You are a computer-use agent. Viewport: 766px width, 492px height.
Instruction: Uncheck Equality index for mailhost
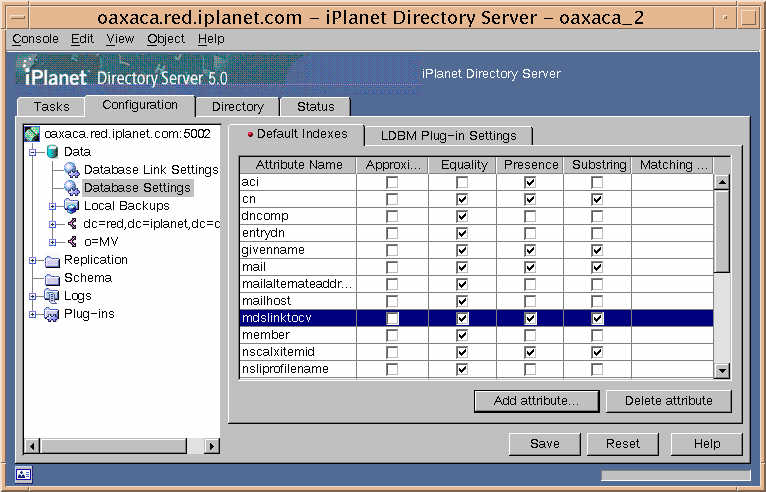coord(462,301)
